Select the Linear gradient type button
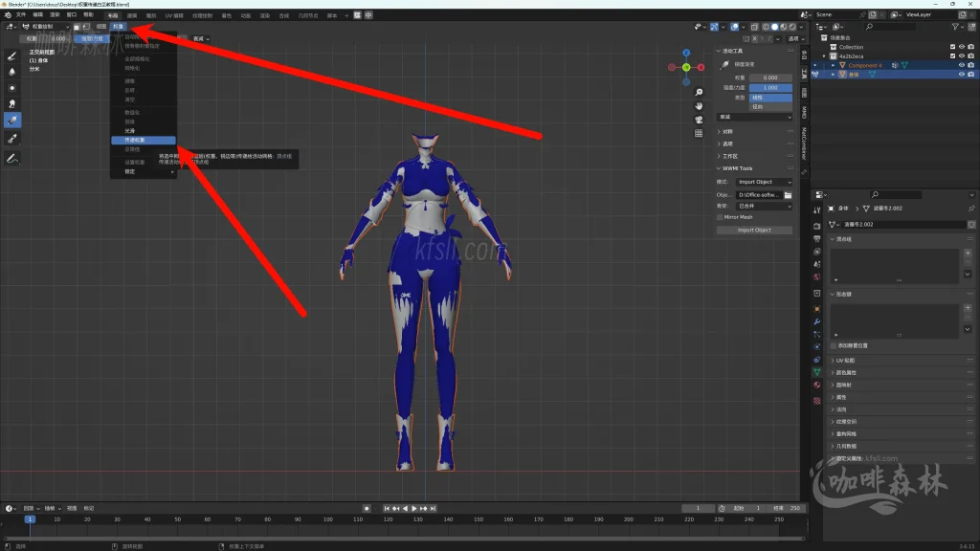The height and width of the screenshot is (551, 980). 770,98
